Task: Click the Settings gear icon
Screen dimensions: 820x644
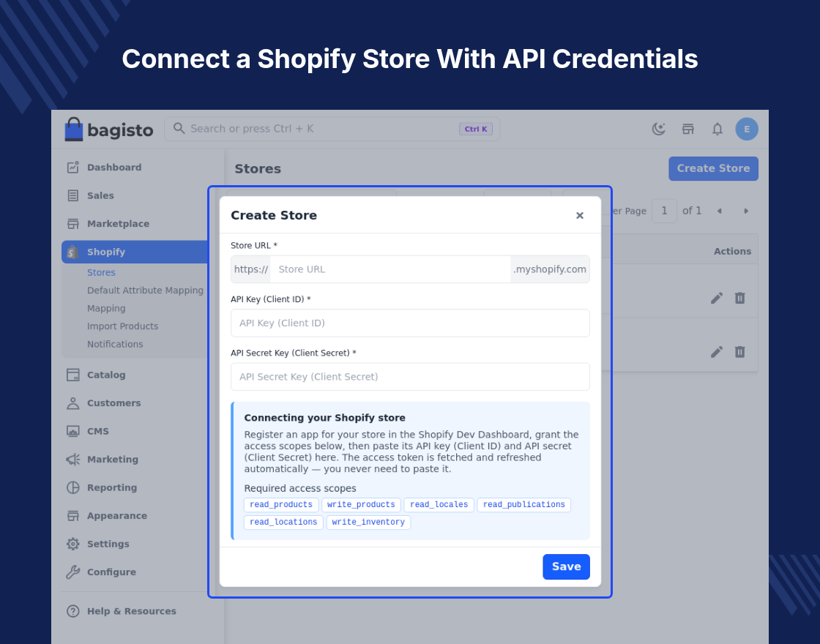Action: click(72, 544)
